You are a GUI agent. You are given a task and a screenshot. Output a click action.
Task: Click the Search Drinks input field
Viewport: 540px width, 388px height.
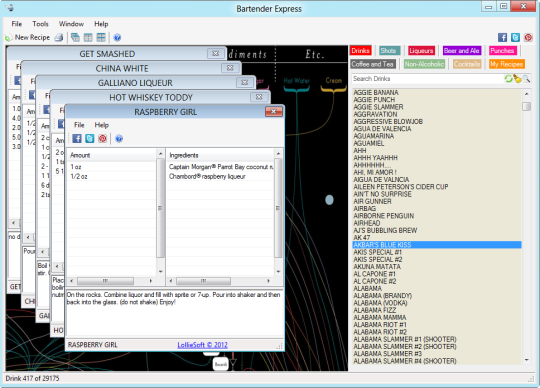click(427, 79)
